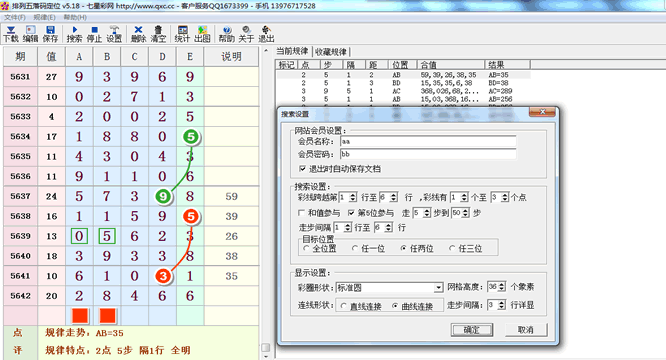Open the 统计 statistics toolbar icon
The height and width of the screenshot is (360, 666).
click(182, 34)
